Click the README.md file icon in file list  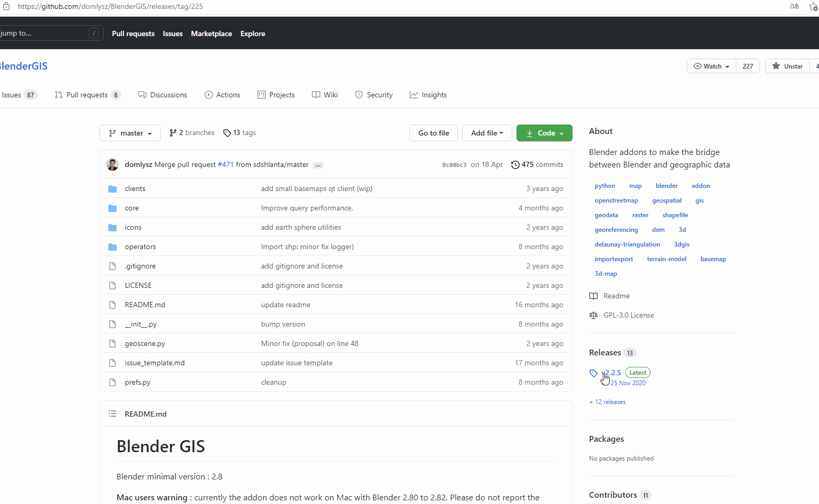[x=113, y=305]
